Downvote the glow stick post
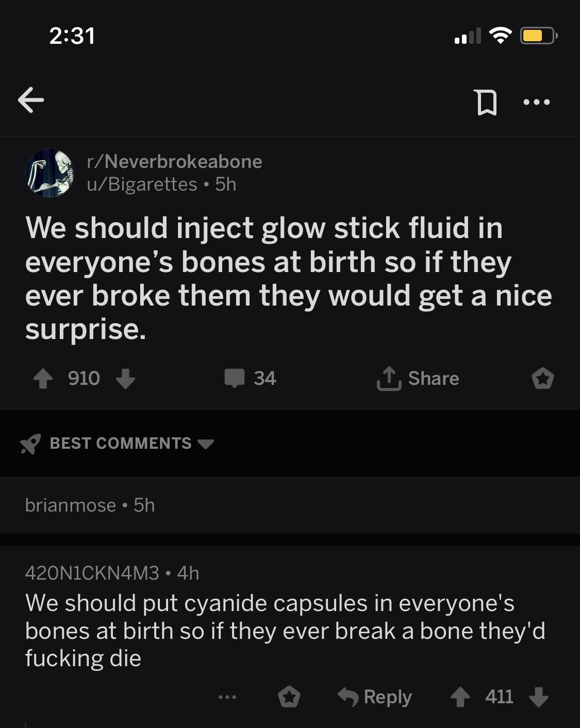This screenshot has height=728, width=580. point(125,379)
